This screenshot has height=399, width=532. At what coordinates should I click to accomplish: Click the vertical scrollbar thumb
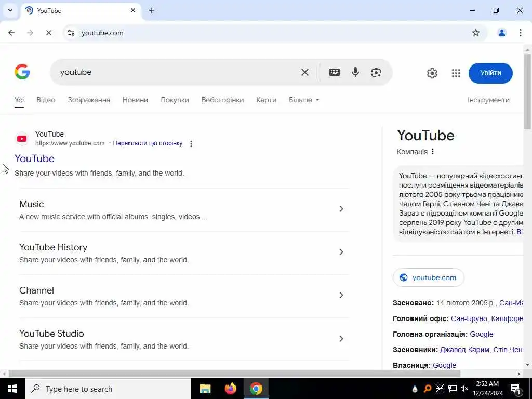click(x=528, y=91)
